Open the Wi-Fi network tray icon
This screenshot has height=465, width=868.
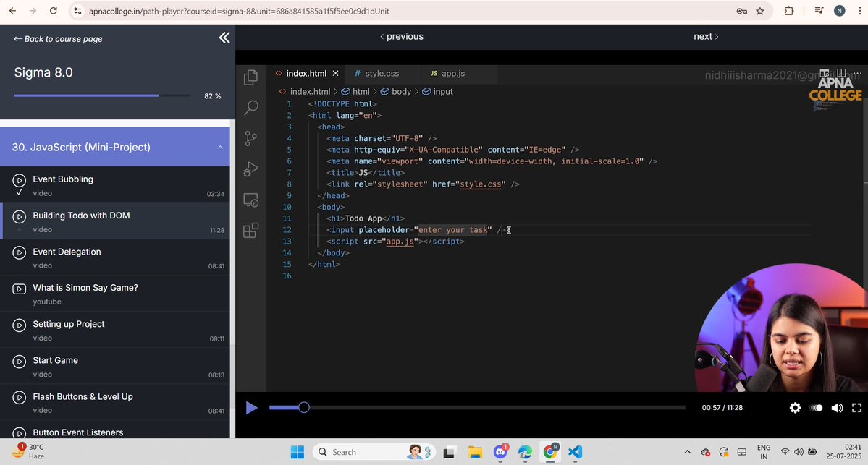785,452
